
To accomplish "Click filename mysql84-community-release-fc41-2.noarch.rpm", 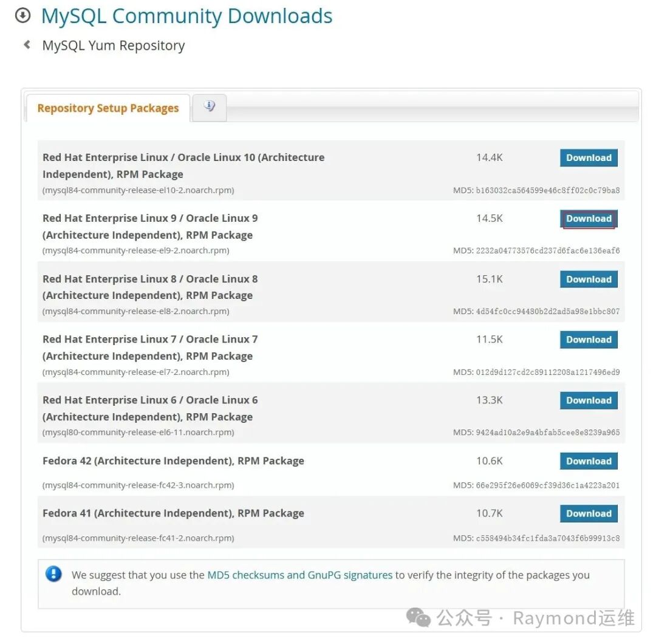I will point(138,538).
